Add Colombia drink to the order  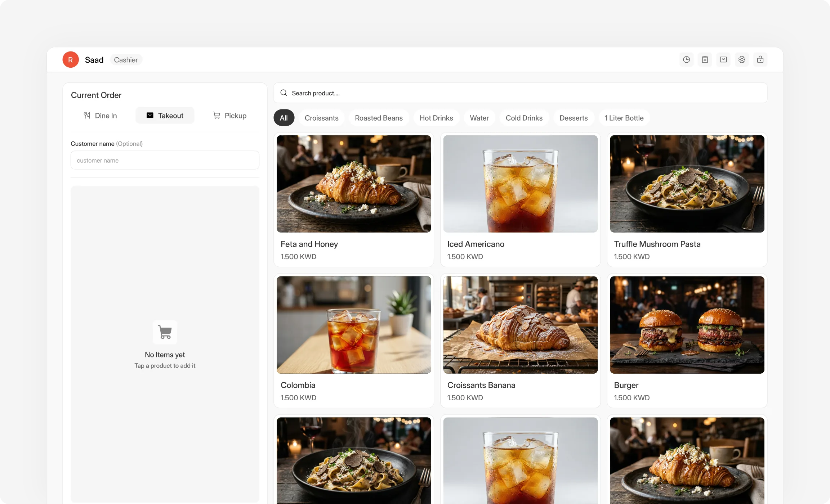[353, 341]
